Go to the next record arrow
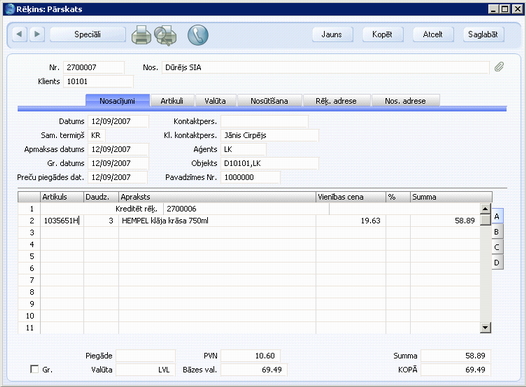 pyautogui.click(x=37, y=34)
